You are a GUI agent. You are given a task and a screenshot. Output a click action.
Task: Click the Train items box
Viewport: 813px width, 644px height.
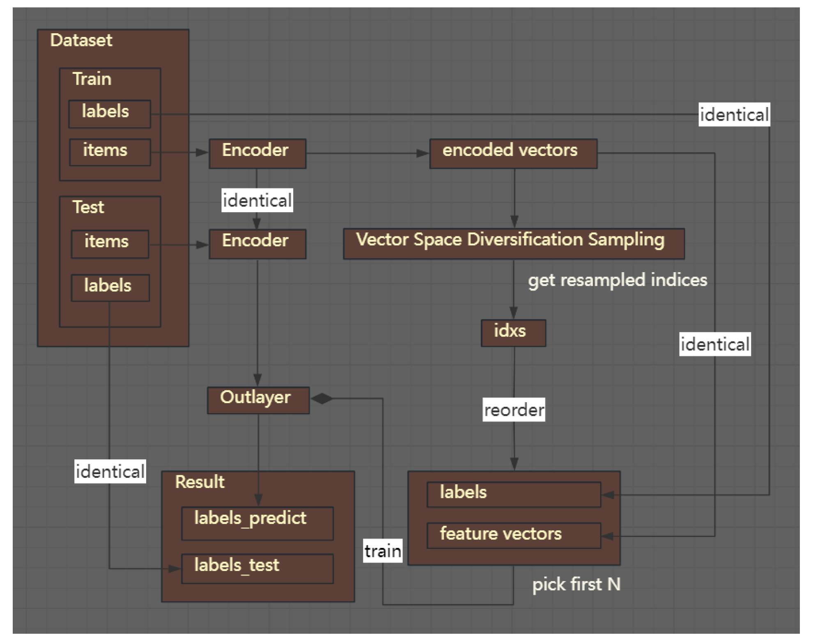point(110,152)
